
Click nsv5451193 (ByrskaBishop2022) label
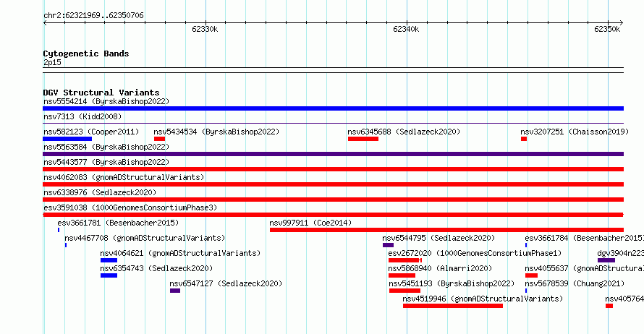point(452,283)
